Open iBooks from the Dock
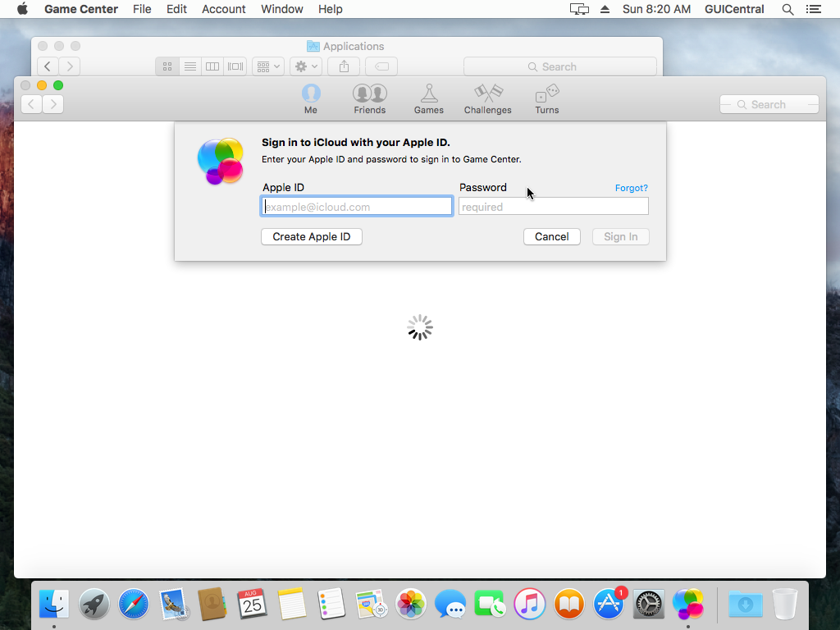Image resolution: width=840 pixels, height=630 pixels. (x=569, y=605)
